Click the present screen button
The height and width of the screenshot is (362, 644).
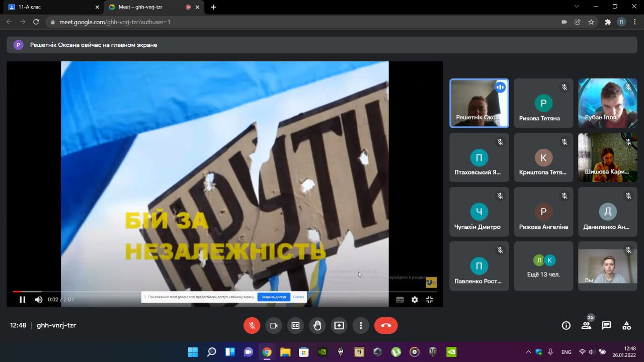click(x=339, y=325)
